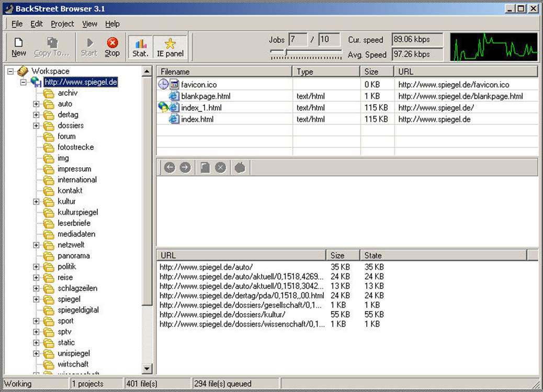The image size is (543, 392).
Task: Expand the auto folder
Action: (x=36, y=104)
